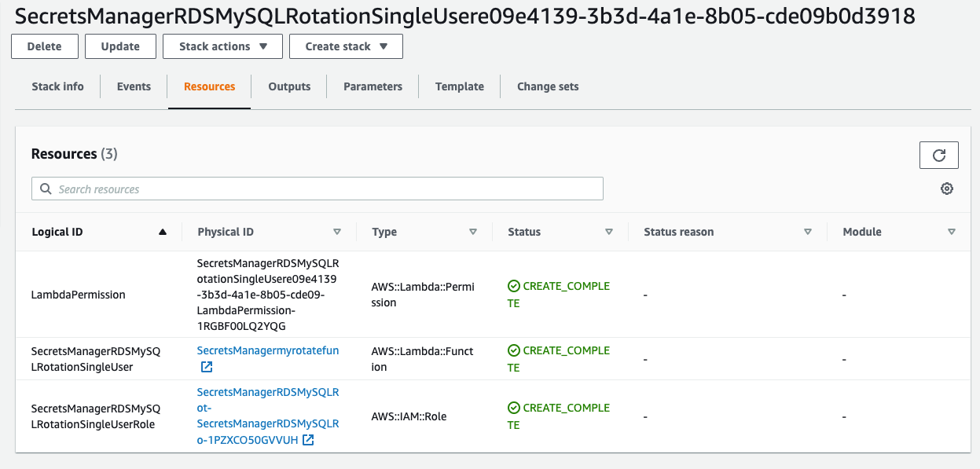
Task: Click the Logical ID column header
Action: tap(57, 232)
